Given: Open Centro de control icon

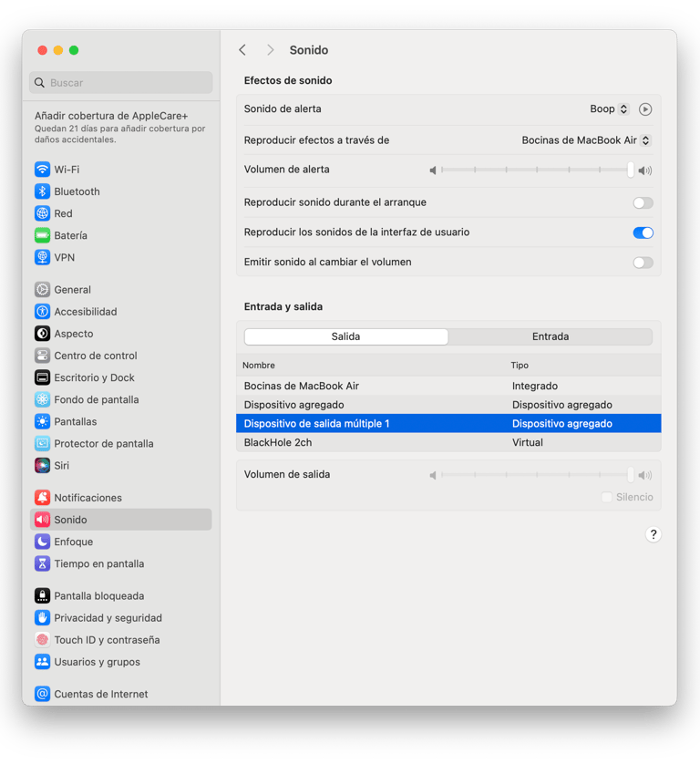Looking at the screenshot, I should (42, 356).
